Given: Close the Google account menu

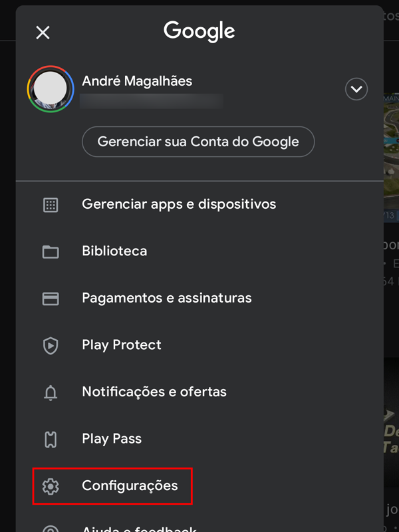Looking at the screenshot, I should (43, 33).
